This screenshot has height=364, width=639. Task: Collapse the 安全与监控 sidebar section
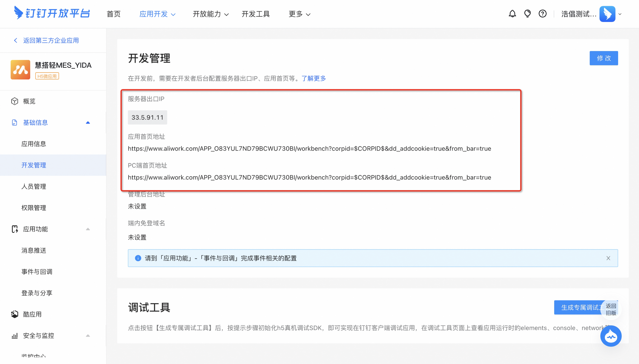88,336
